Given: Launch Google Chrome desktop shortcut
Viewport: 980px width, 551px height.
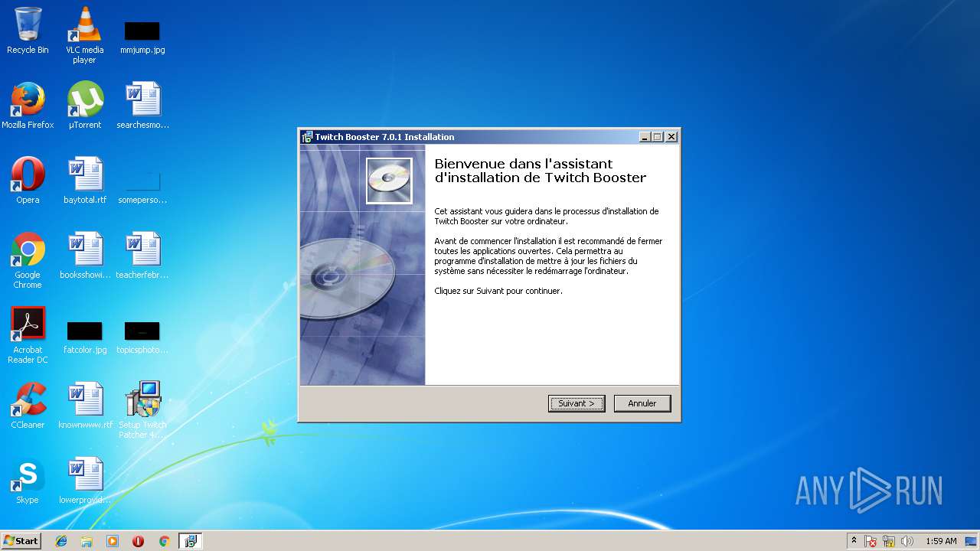Looking at the screenshot, I should point(28,260).
